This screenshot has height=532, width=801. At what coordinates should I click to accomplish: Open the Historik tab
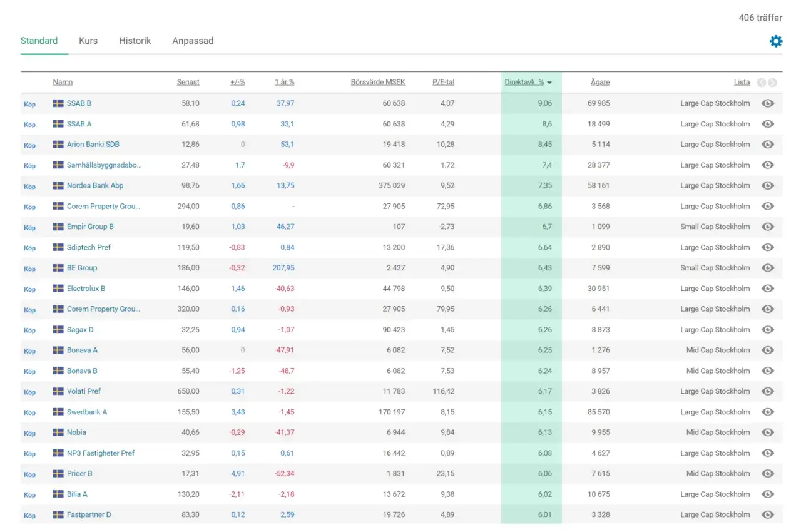[135, 41]
